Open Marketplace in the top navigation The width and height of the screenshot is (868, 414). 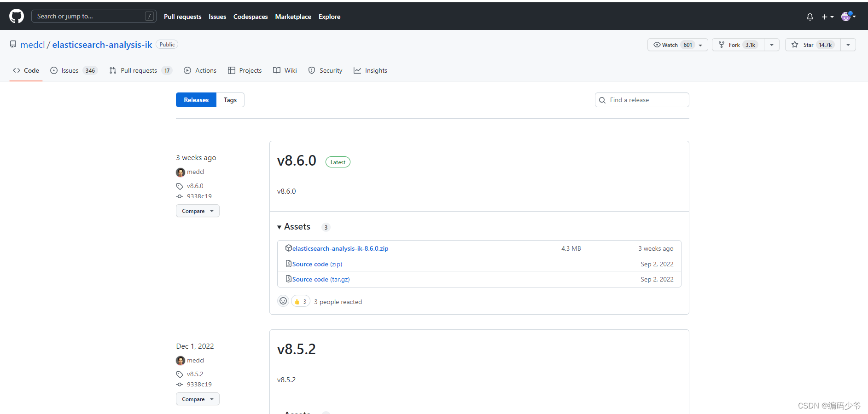click(293, 17)
